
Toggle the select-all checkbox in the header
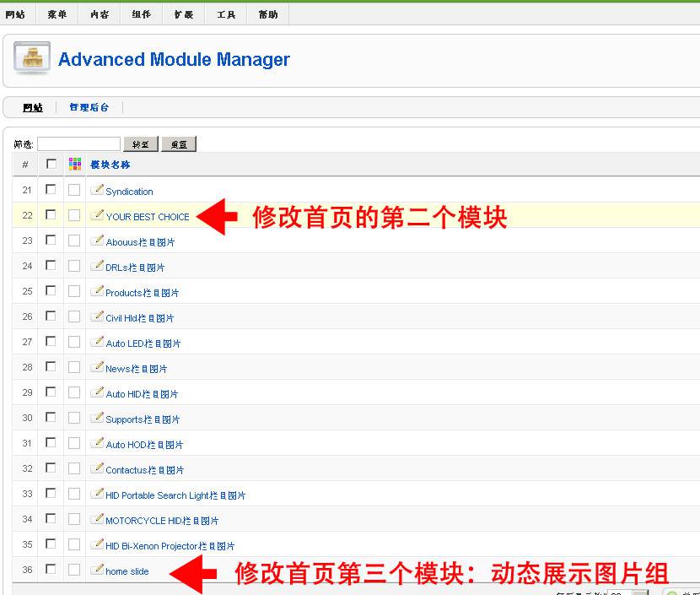(x=50, y=164)
